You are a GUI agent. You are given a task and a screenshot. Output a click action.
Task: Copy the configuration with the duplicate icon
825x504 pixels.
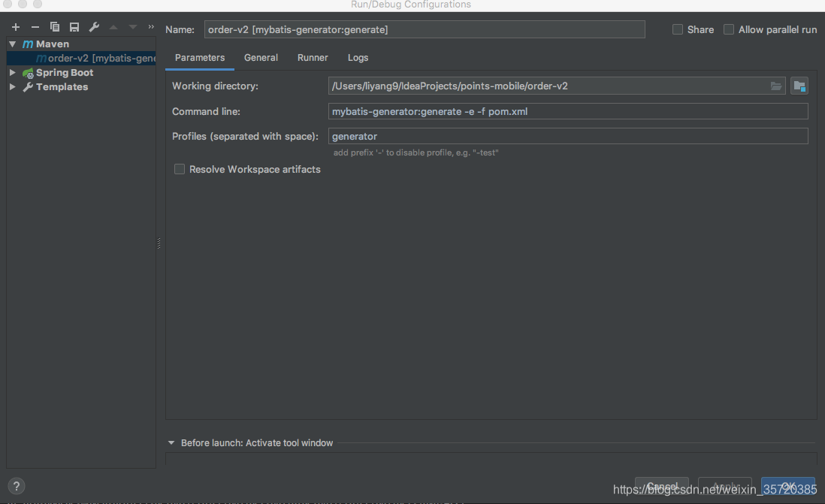(55, 27)
